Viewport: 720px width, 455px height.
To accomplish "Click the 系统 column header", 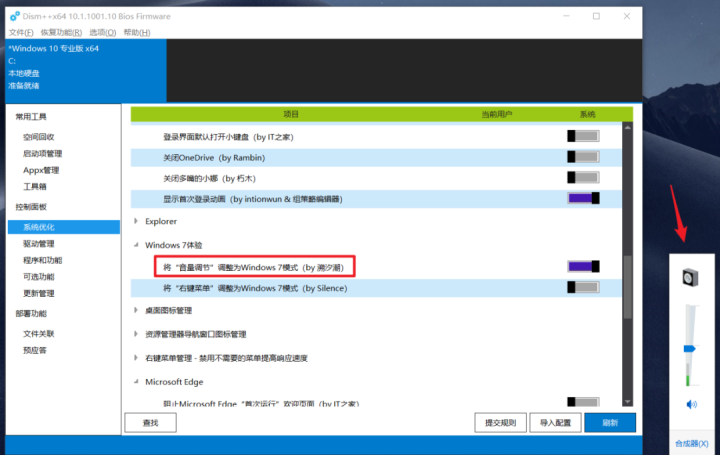I will 587,114.
